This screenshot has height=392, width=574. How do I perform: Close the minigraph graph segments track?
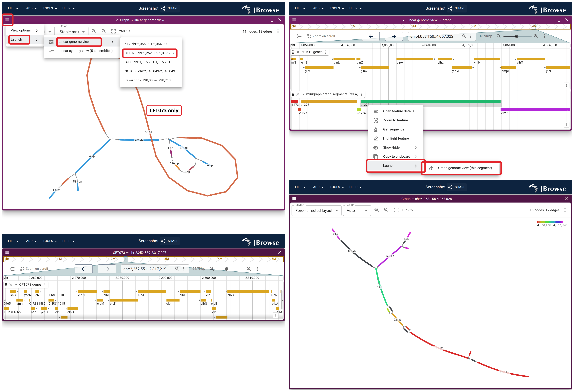tap(298, 94)
